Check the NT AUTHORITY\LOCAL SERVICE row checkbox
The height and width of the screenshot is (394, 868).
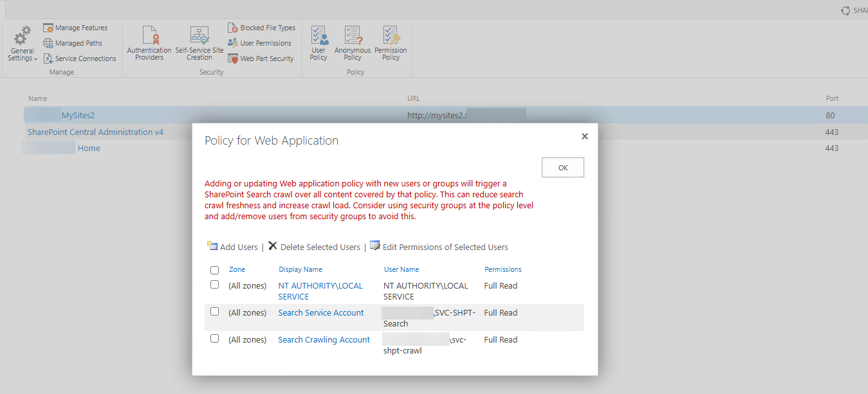pos(215,285)
